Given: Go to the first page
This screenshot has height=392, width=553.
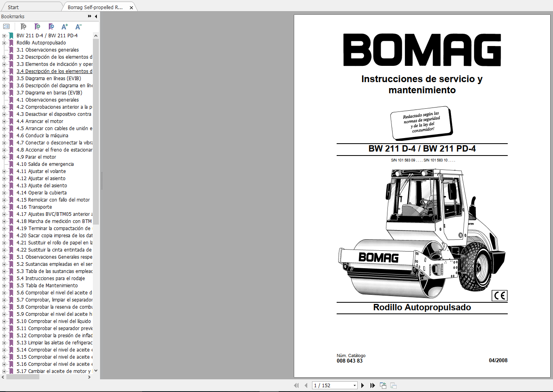Looking at the screenshot, I should point(296,385).
